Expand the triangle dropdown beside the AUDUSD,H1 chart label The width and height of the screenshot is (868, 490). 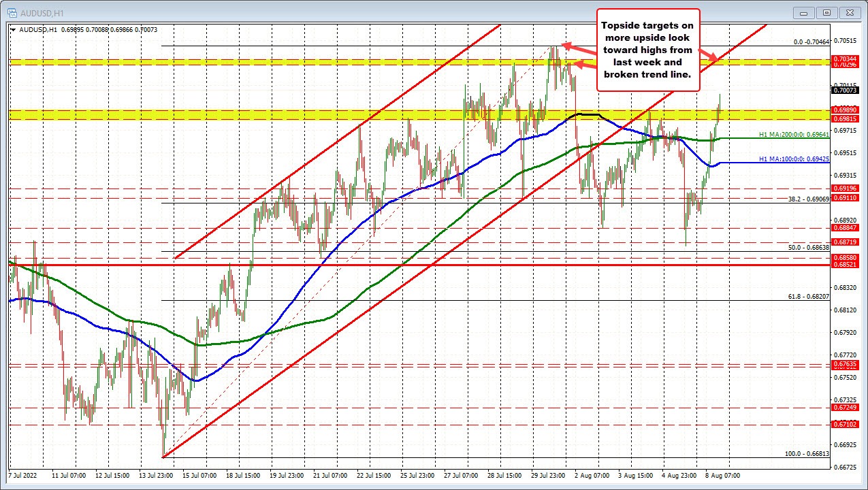pos(13,29)
